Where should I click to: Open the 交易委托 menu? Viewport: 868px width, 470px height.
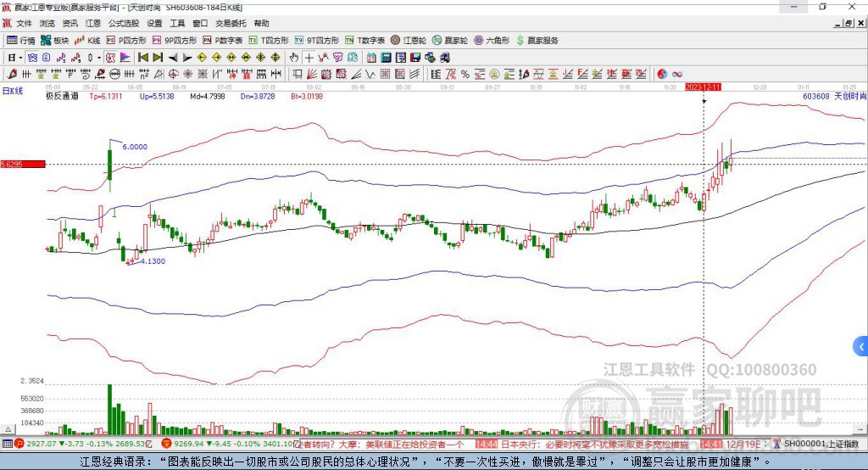tap(231, 23)
